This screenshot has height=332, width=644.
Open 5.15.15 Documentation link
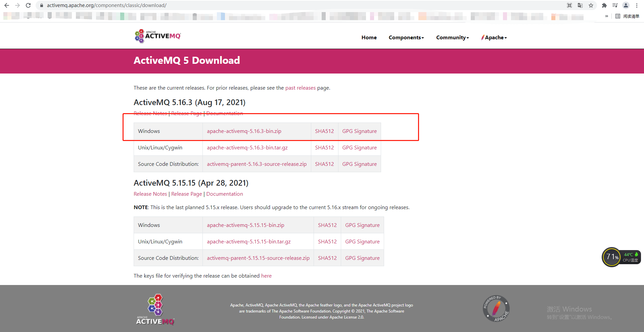[x=225, y=194]
